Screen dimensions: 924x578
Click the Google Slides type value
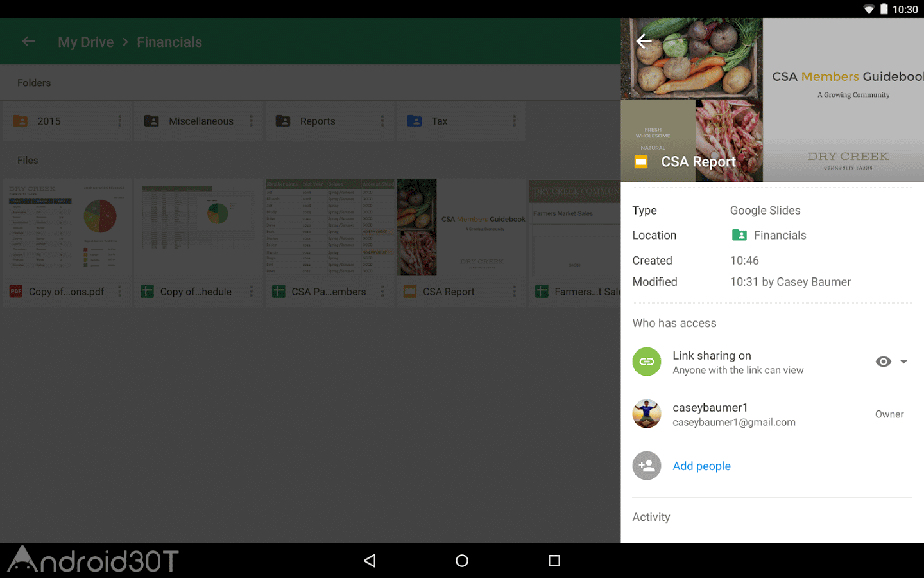pos(765,210)
